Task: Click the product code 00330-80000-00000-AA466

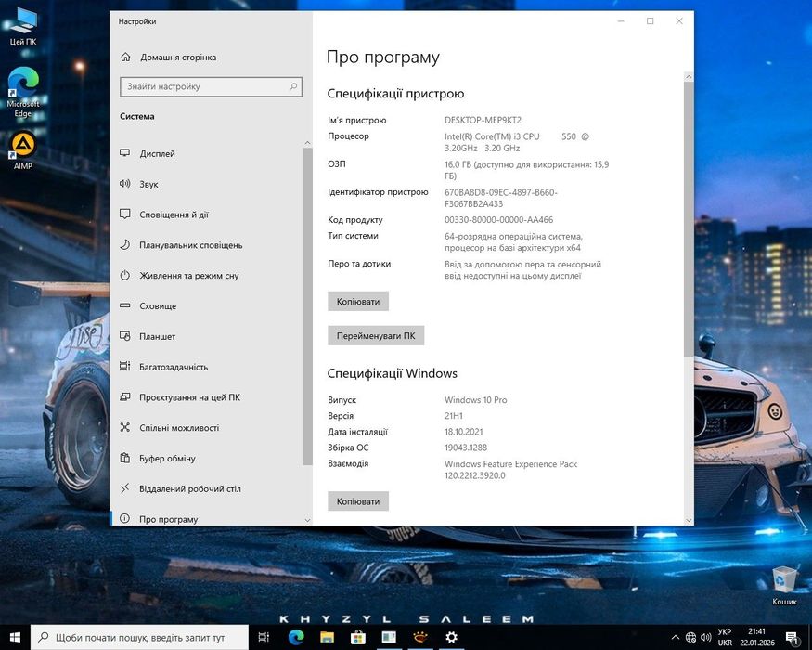Action: [498, 220]
